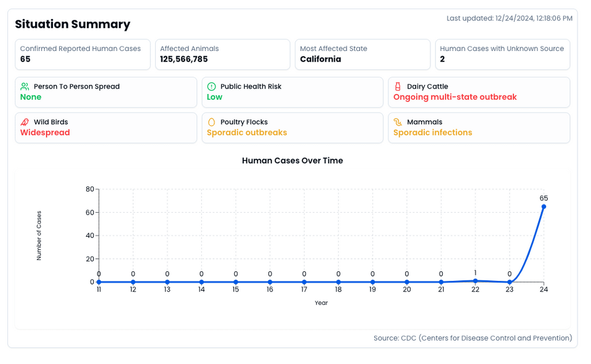The height and width of the screenshot is (364, 591).
Task: Open the Most Affected State California card
Action: tap(362, 55)
